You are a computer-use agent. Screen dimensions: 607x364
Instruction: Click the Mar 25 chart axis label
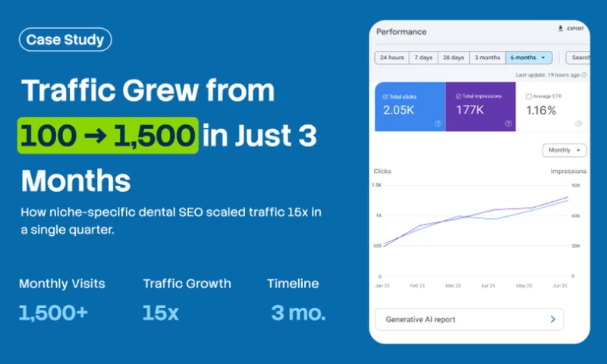pyautogui.click(x=453, y=286)
